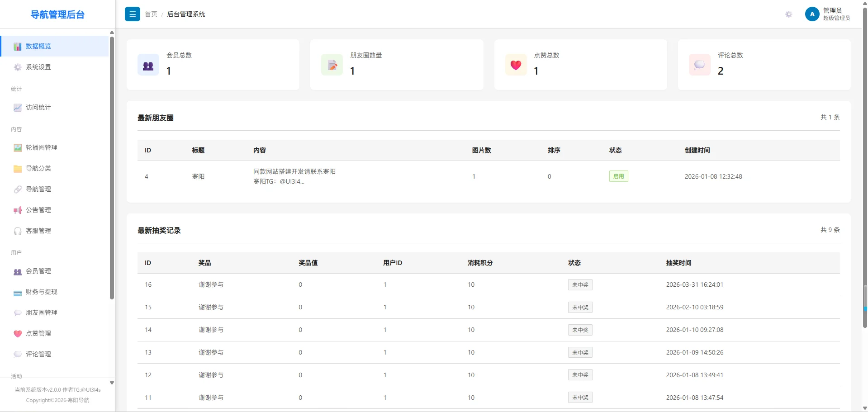Toggle the sidebar collapse hamburger button
The image size is (868, 412).
(x=132, y=14)
